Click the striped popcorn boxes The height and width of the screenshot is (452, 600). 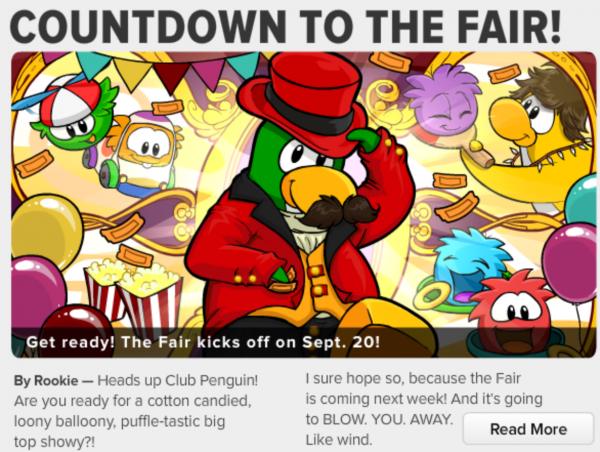tap(132, 297)
